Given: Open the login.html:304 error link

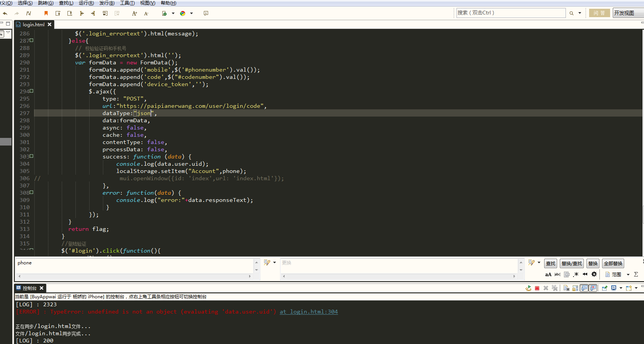Looking at the screenshot, I should tap(309, 312).
